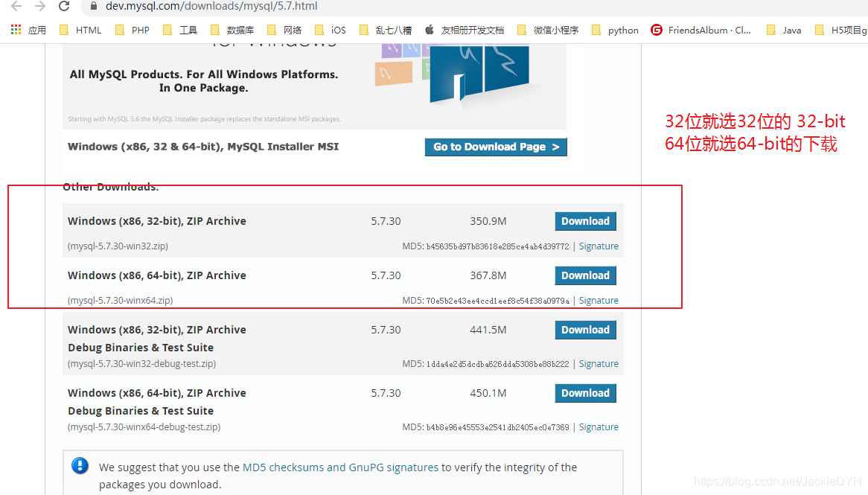Click the 367.8M file size value

[x=488, y=275]
